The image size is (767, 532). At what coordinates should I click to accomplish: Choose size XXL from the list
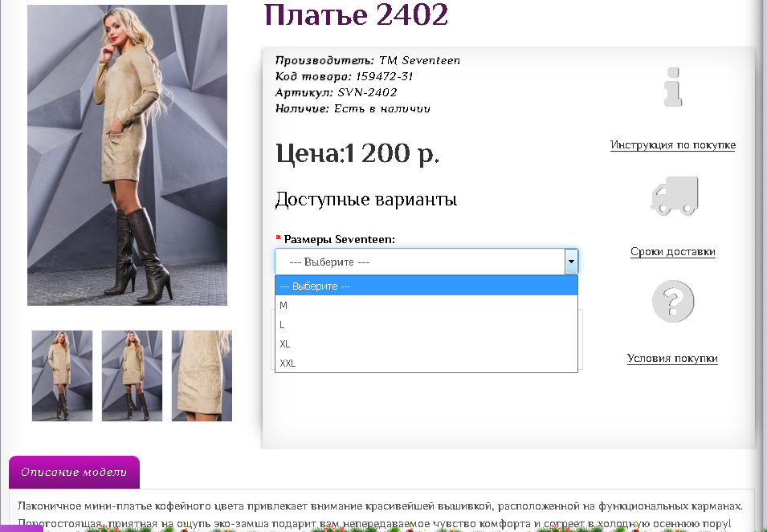(x=426, y=363)
